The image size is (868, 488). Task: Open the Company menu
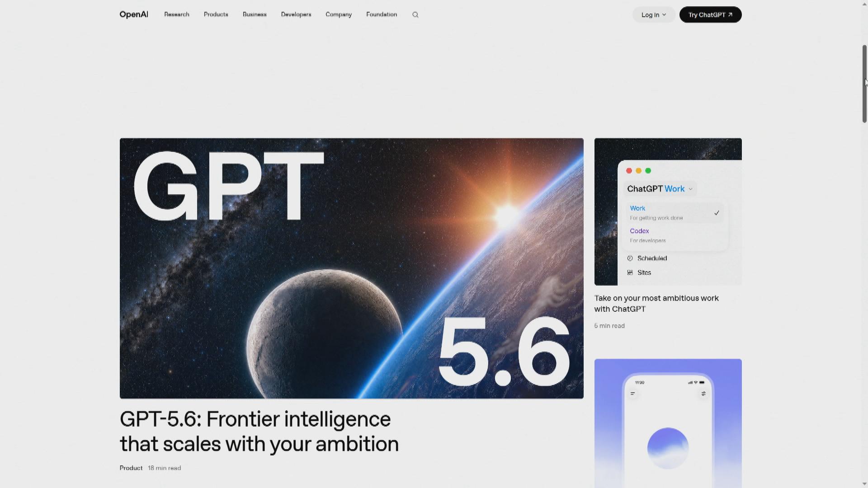coord(339,14)
